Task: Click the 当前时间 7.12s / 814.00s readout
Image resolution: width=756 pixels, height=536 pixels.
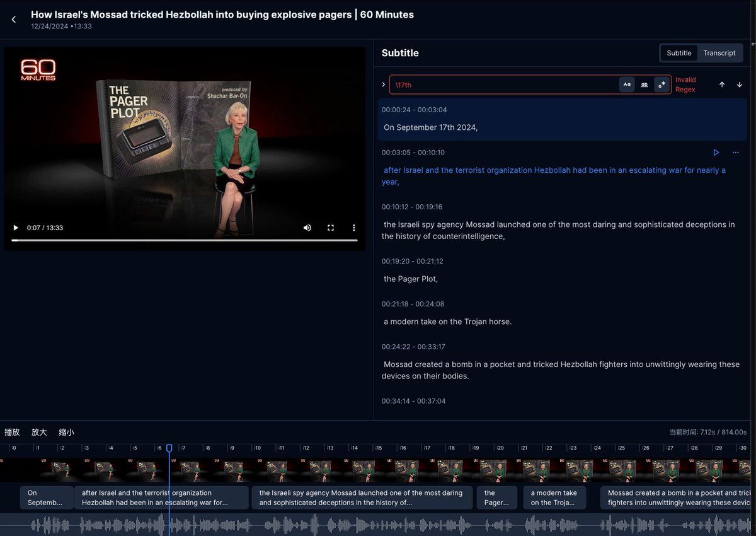Action: [x=707, y=432]
